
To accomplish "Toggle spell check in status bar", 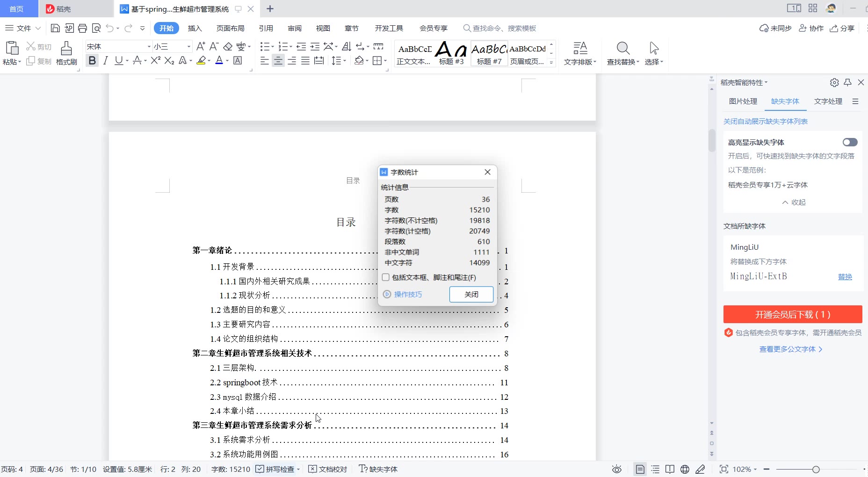I will pos(276,469).
